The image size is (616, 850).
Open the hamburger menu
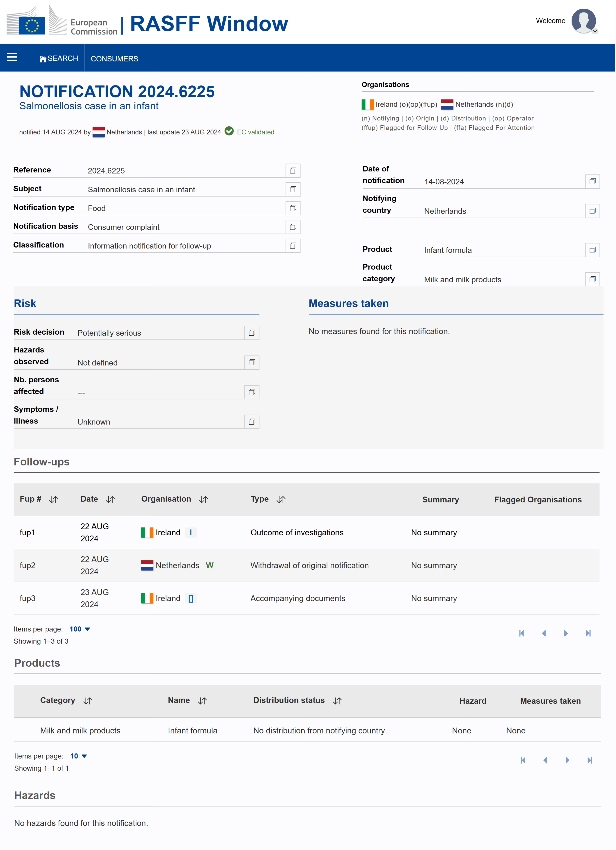pos(12,57)
